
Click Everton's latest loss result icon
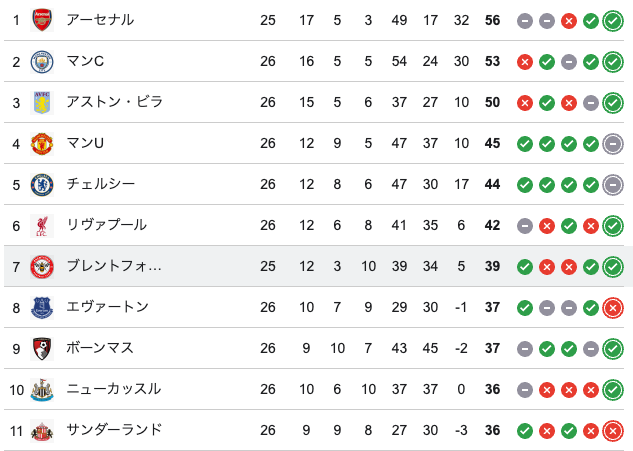coord(613,307)
